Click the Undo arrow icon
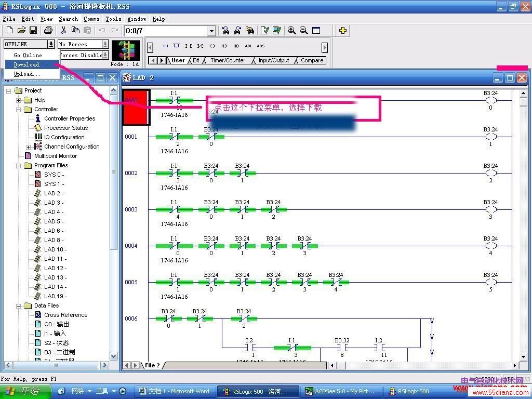Viewport: 532px width, 399px height. point(101,30)
